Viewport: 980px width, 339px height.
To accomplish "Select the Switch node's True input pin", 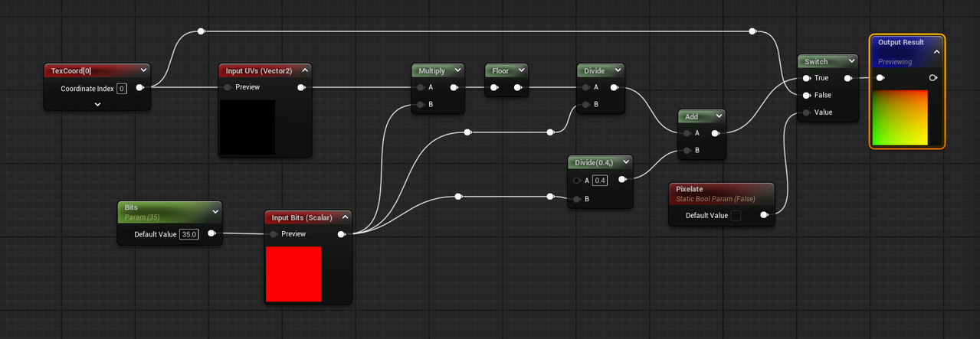I will point(807,78).
